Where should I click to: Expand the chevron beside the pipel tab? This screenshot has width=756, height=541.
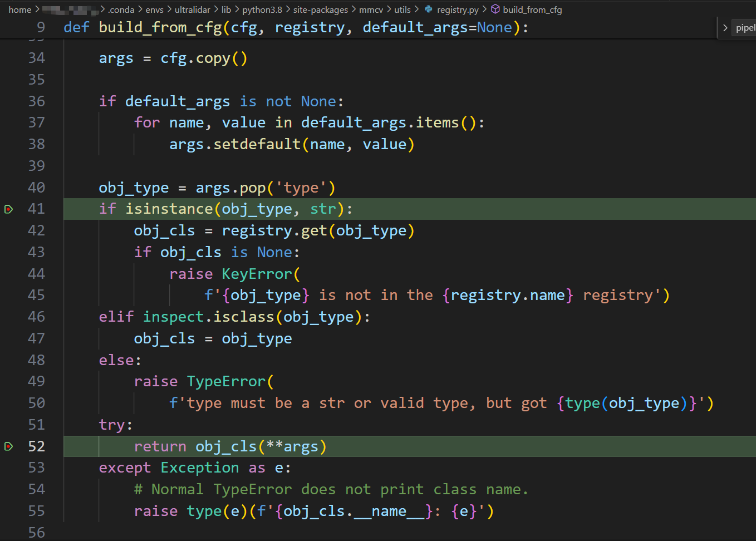tap(725, 28)
